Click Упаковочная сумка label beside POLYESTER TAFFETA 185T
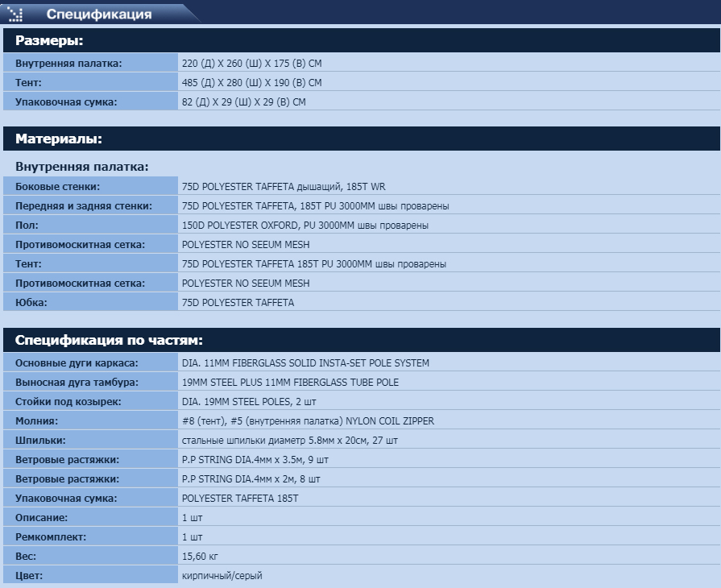 point(66,499)
